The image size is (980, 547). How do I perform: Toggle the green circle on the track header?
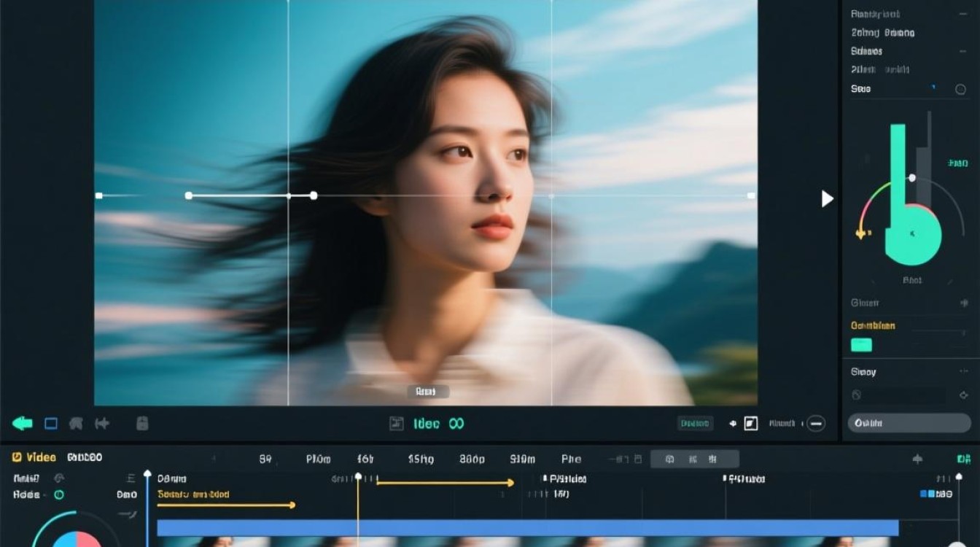click(59, 494)
